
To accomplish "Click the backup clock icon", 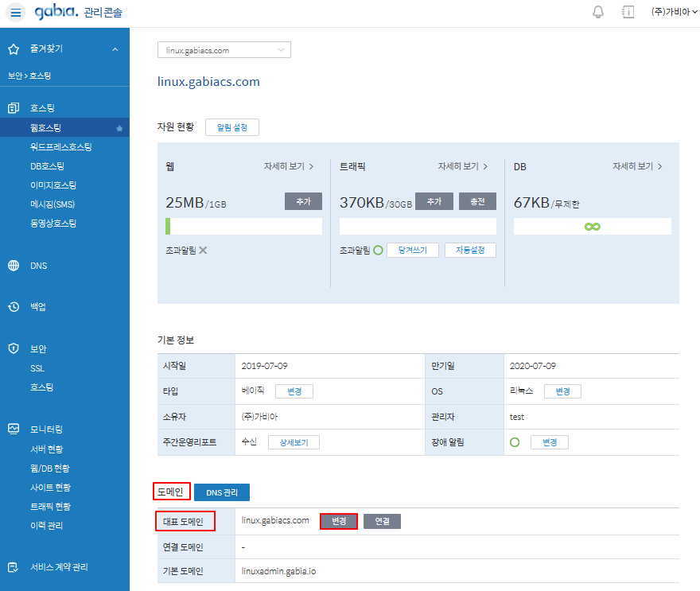I will (14, 307).
